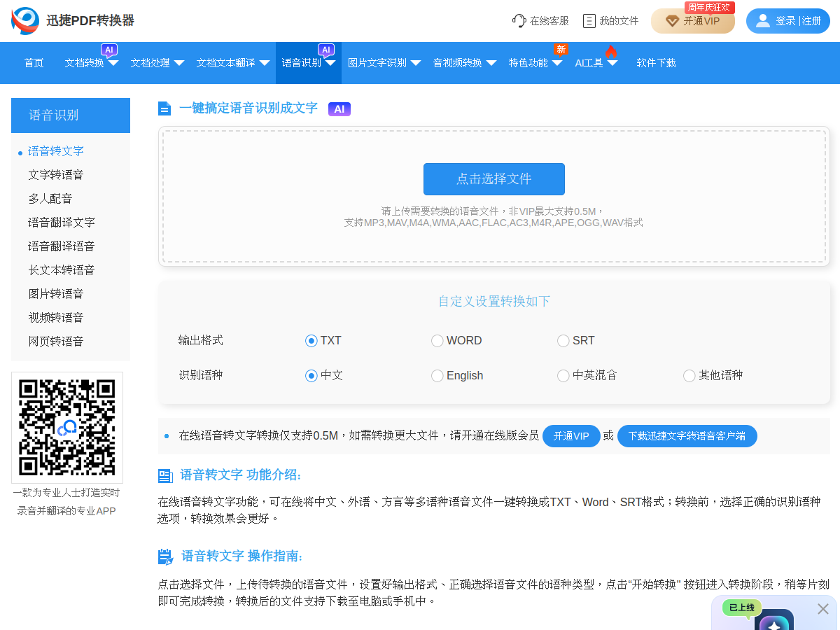Click the headset icon for 在线客服
The height and width of the screenshot is (630, 840).
519,21
